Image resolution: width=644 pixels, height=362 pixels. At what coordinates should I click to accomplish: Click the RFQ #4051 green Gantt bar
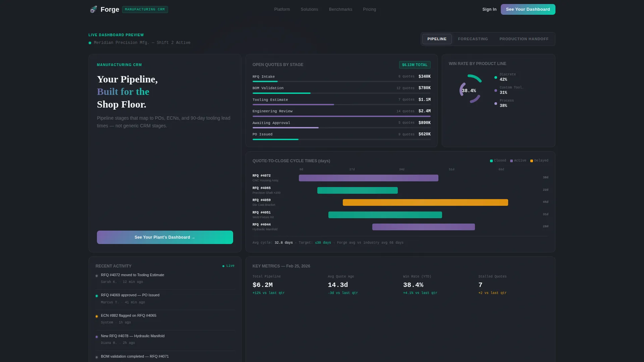(x=385, y=215)
